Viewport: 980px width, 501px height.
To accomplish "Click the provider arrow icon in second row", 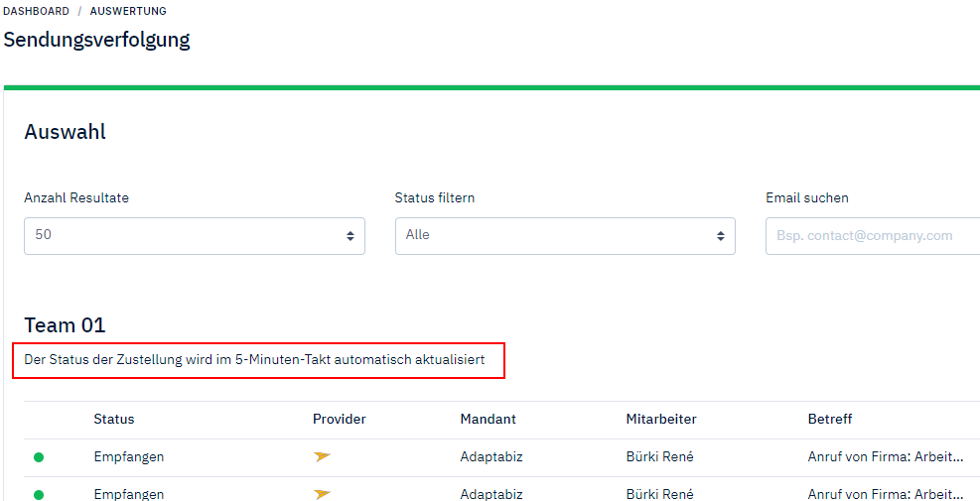I will click(322, 494).
